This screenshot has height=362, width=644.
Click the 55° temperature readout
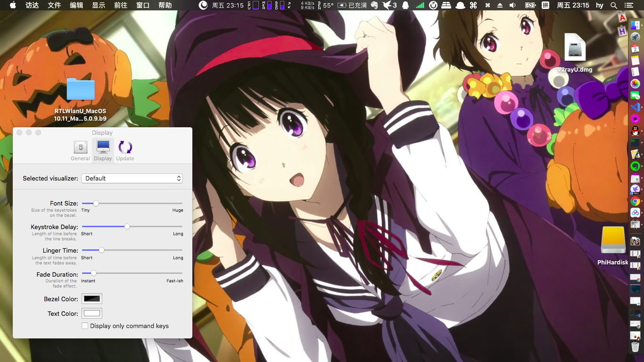(x=328, y=5)
